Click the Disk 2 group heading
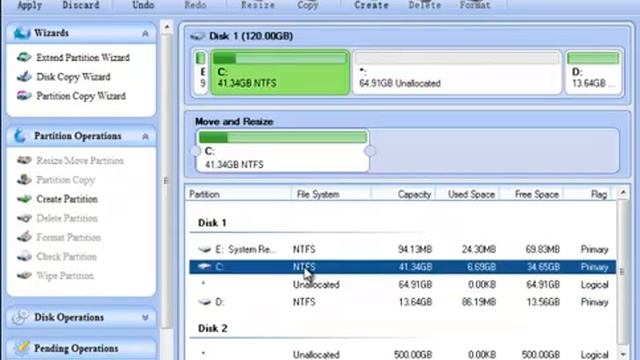 pyautogui.click(x=212, y=329)
